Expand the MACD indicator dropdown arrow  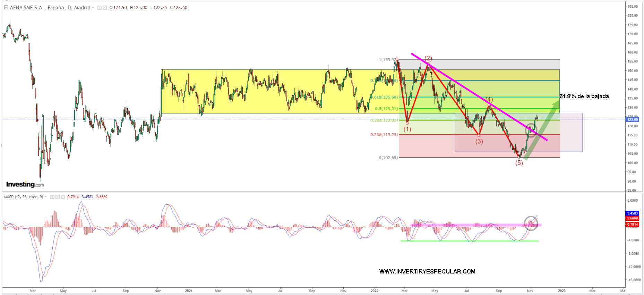click(x=45, y=197)
